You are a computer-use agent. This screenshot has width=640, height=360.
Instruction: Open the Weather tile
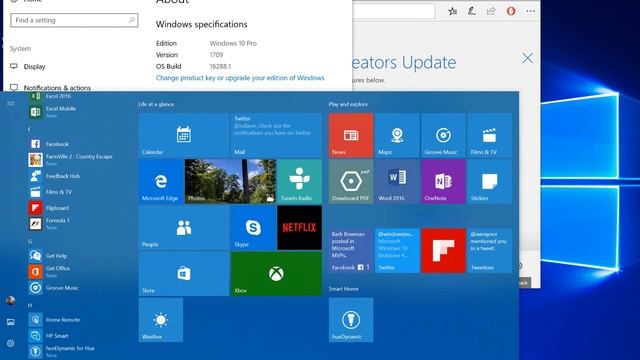[161, 320]
